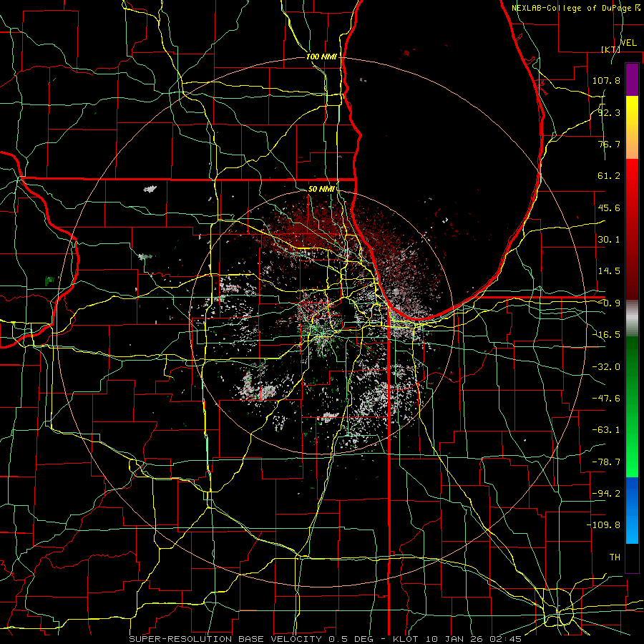The height and width of the screenshot is (644, 644).
Task: Click the [KT] units label
Action: [x=610, y=49]
